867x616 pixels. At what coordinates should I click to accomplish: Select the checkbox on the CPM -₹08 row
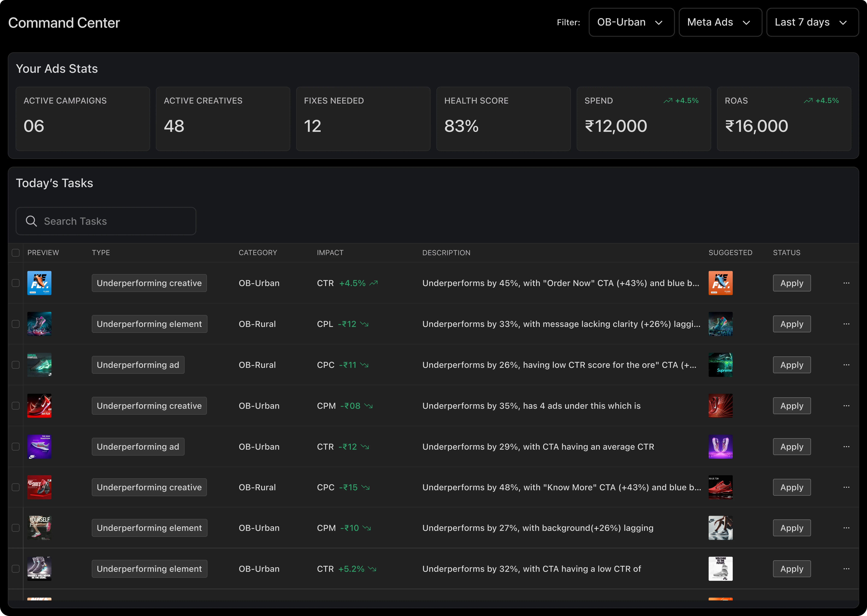tap(16, 406)
